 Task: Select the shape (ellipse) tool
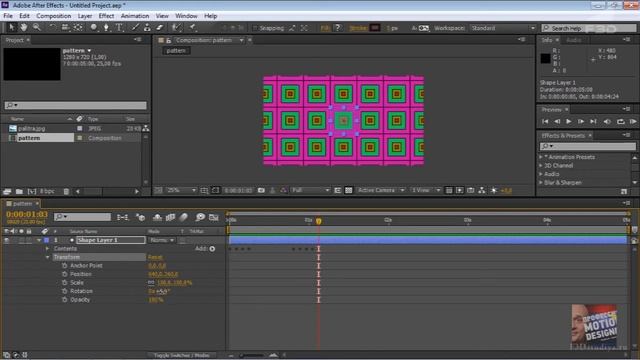pos(94,27)
